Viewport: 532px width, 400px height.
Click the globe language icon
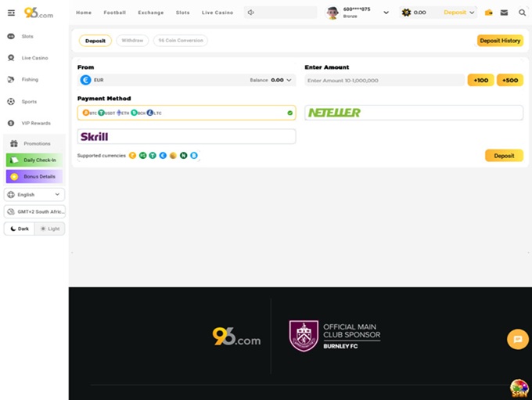11,195
